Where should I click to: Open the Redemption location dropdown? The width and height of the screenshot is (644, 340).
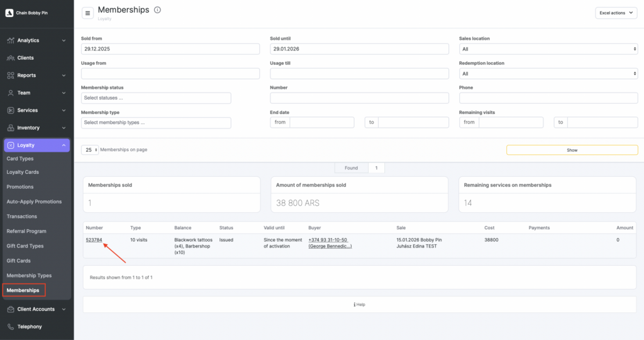548,74
